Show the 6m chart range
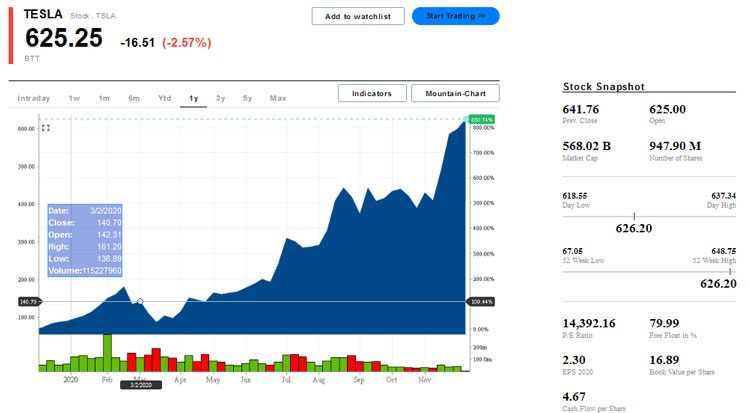Screen dimensions: 750x413 133,98
